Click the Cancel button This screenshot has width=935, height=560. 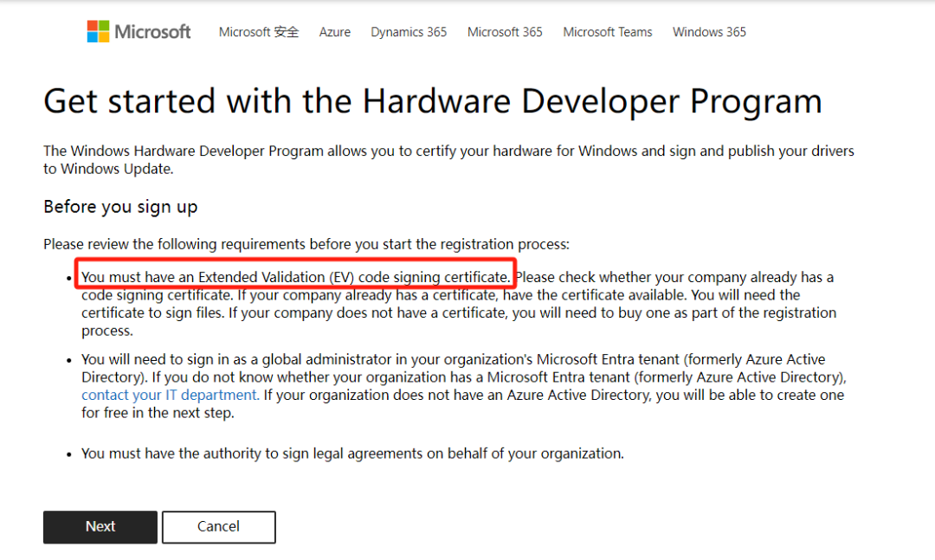point(218,526)
